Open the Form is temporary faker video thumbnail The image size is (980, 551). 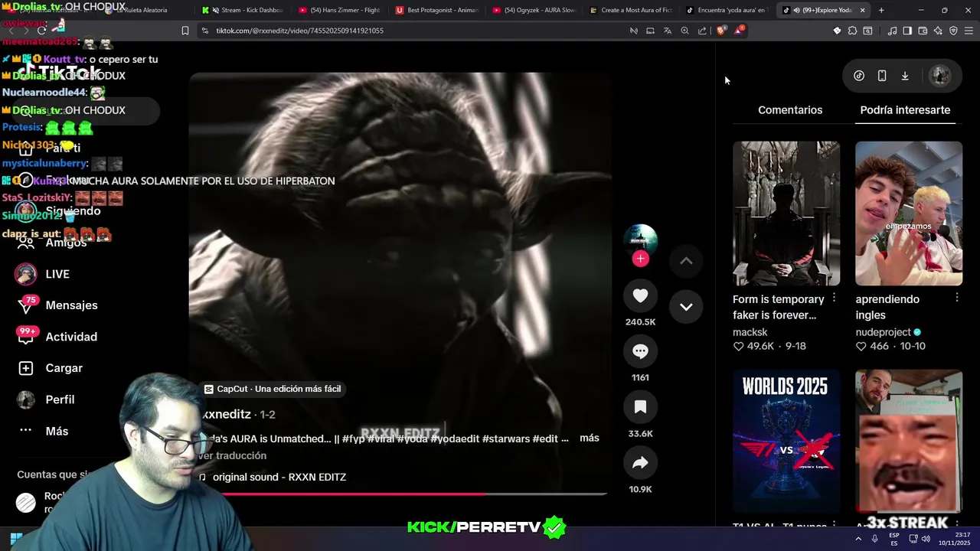point(786,213)
